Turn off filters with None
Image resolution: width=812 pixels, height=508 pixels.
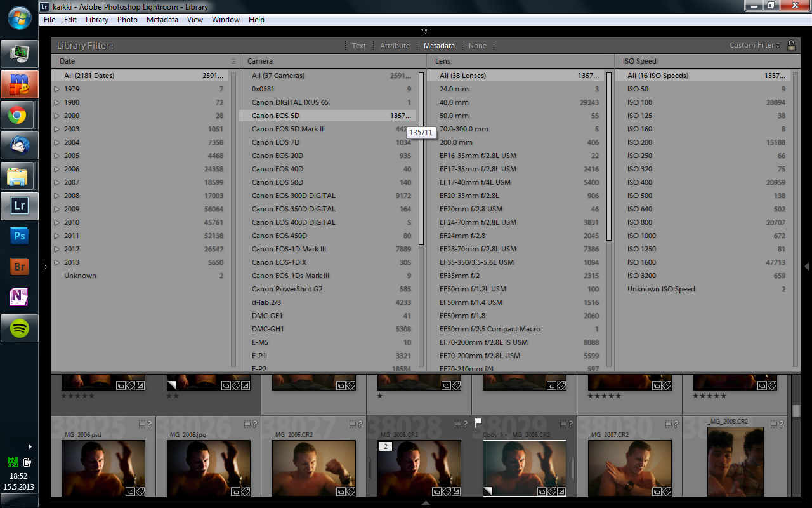[478, 46]
